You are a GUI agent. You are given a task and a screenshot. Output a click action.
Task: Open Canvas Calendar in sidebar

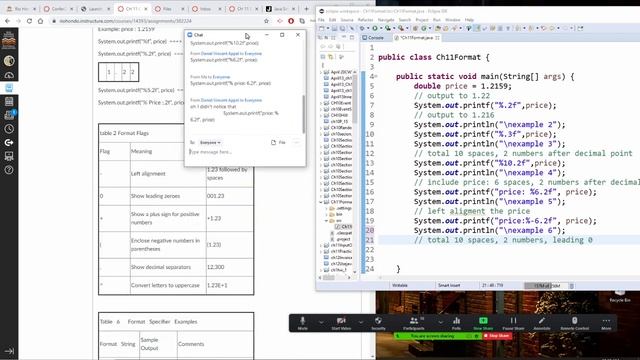(x=9, y=102)
